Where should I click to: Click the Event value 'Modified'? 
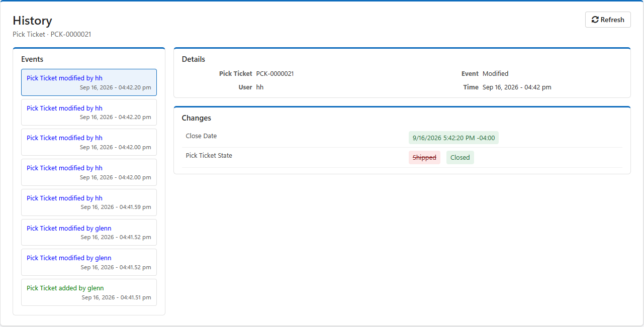pos(496,74)
